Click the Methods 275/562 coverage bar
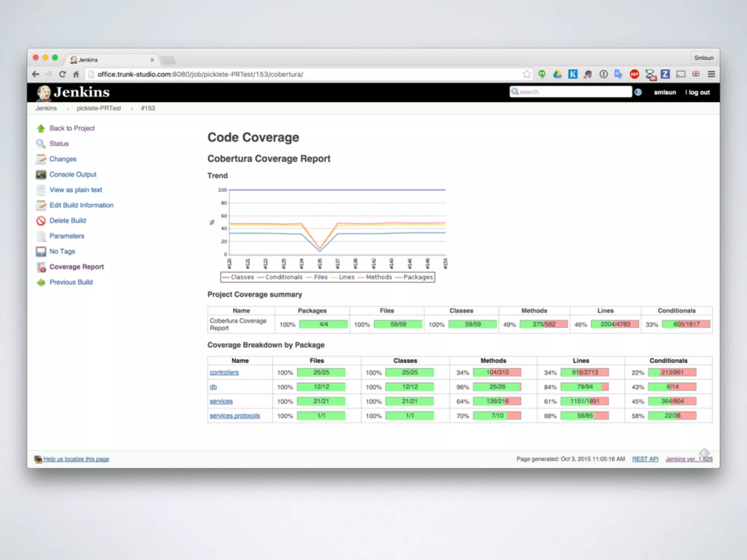 [543, 324]
